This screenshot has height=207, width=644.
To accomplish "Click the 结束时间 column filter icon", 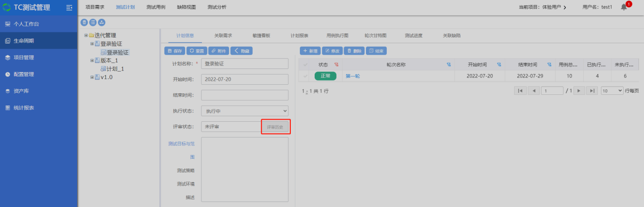I will pyautogui.click(x=550, y=65).
